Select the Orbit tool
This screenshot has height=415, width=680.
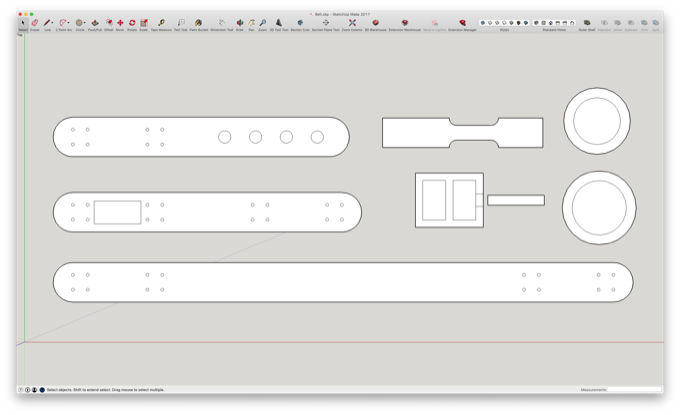click(239, 25)
